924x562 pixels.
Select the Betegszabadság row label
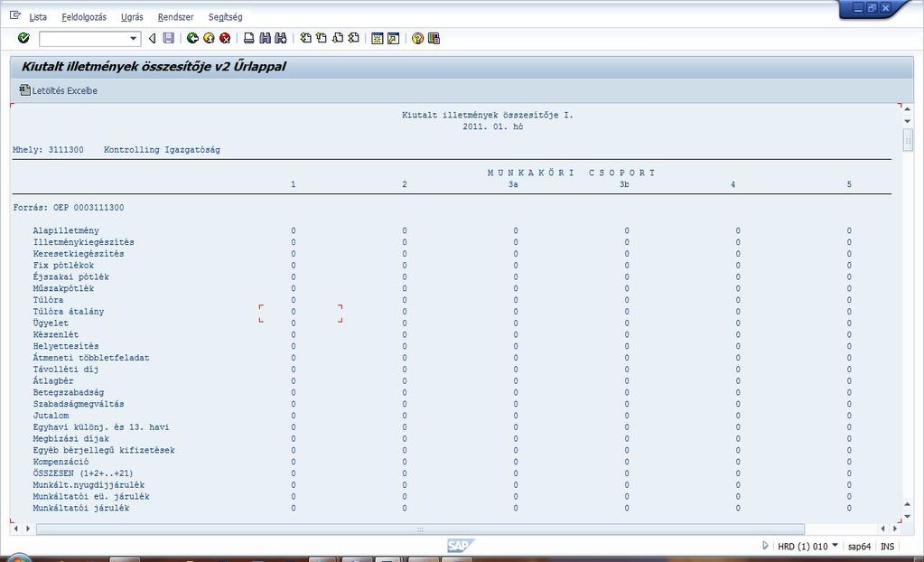point(69,392)
